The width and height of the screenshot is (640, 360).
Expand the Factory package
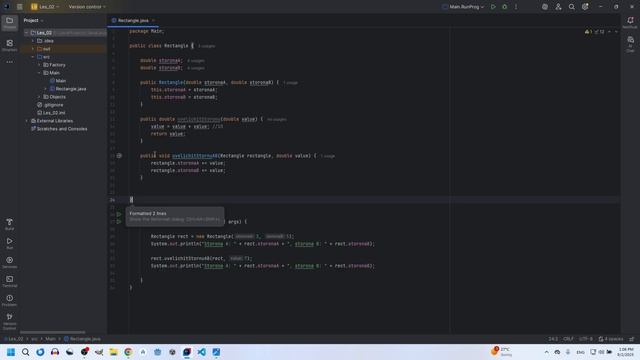39,65
